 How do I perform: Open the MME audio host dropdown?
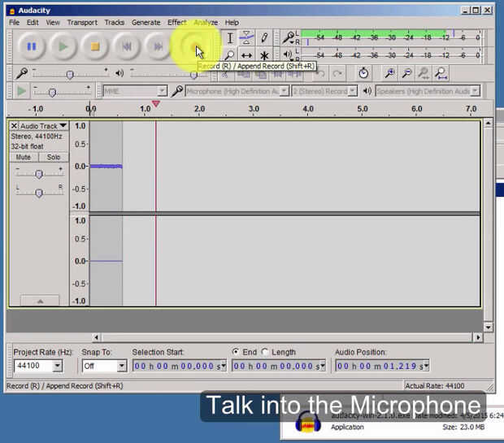[162, 91]
